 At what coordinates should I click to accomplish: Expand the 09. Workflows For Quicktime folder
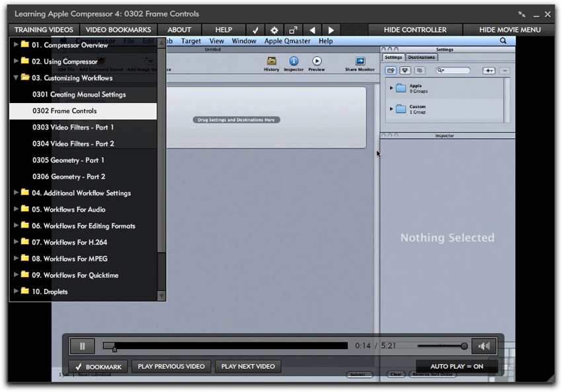[x=16, y=274]
